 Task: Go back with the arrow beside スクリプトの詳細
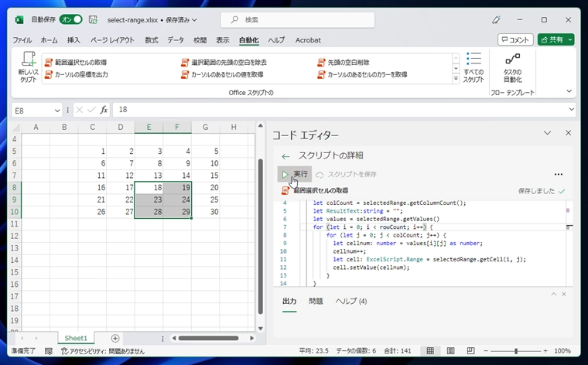pyautogui.click(x=285, y=156)
